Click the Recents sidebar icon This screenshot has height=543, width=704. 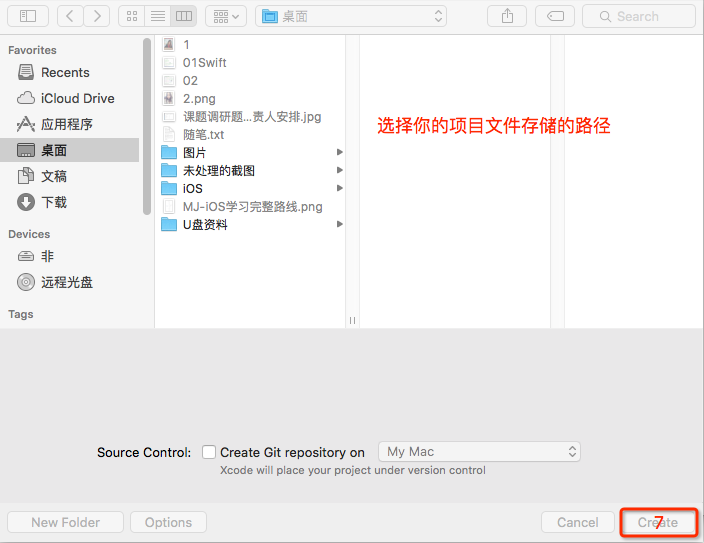point(26,72)
